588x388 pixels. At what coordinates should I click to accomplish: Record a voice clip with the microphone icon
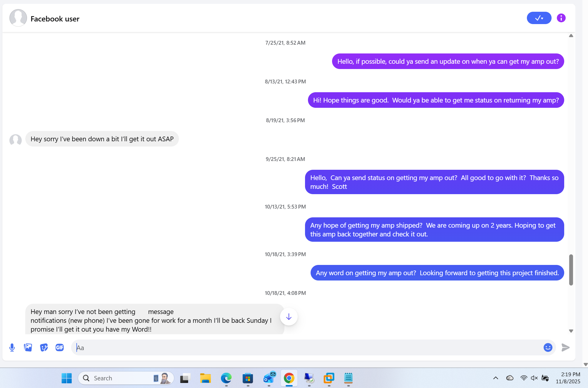12,347
